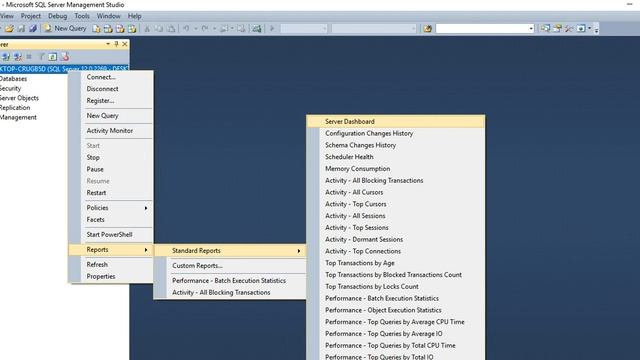Viewport: 640px width, 360px height.
Task: Click the Copy icon in toolbar
Action: [159, 29]
